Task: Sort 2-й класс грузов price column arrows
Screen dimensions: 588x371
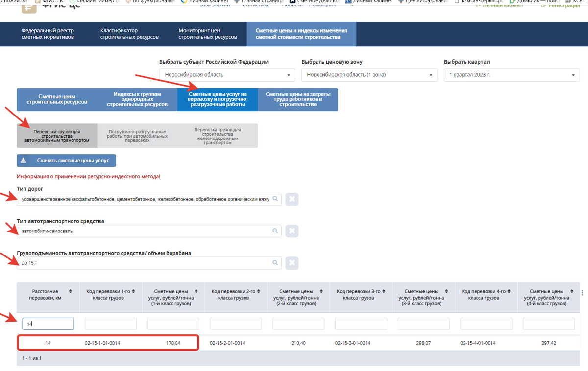Action: [x=321, y=291]
